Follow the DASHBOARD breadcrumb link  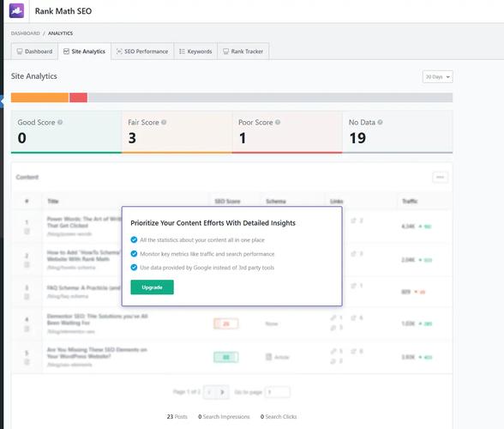[x=26, y=33]
